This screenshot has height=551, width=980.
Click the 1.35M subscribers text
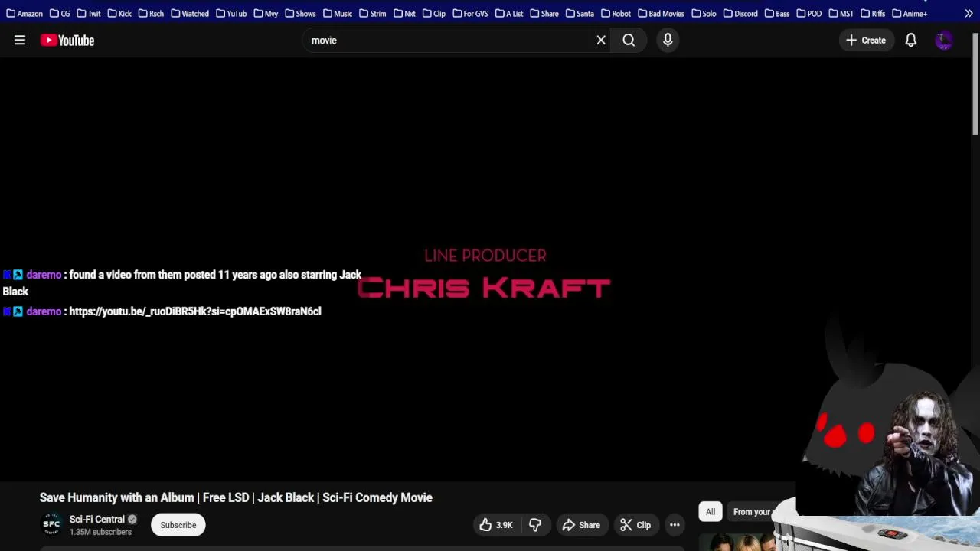100,532
